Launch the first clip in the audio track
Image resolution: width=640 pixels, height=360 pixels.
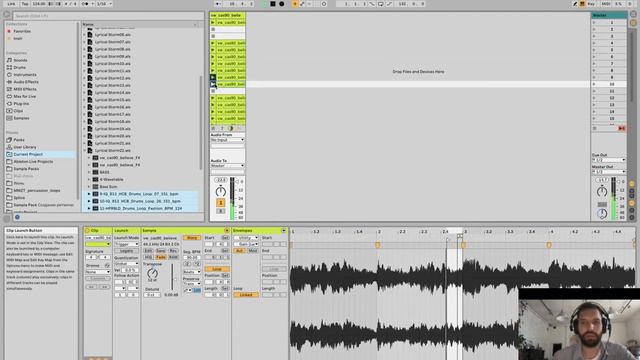[213, 22]
